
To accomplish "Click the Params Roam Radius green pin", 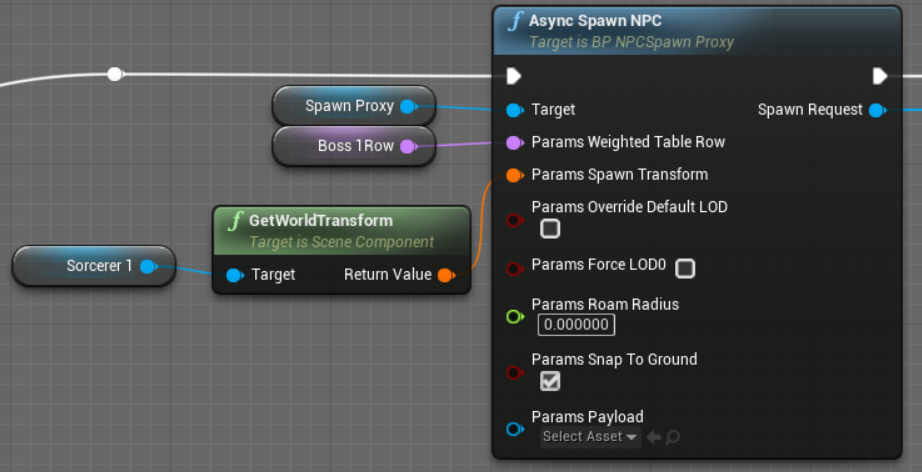I will click(514, 317).
